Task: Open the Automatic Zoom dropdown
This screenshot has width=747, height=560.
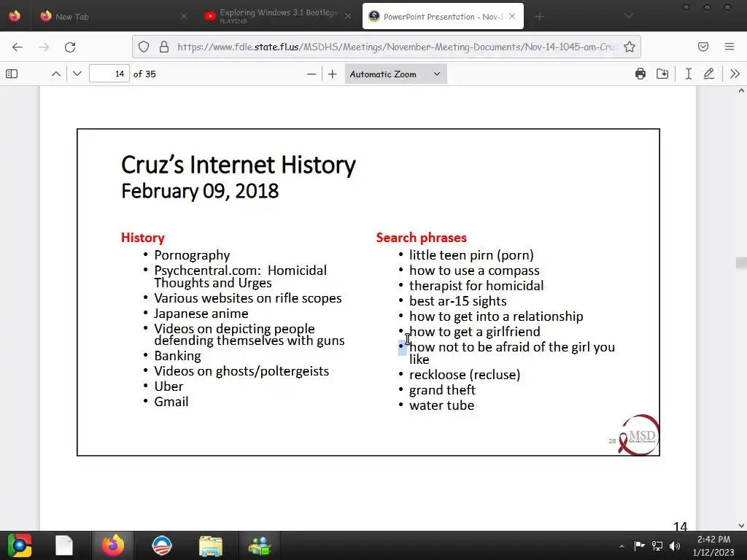Action: tap(395, 74)
